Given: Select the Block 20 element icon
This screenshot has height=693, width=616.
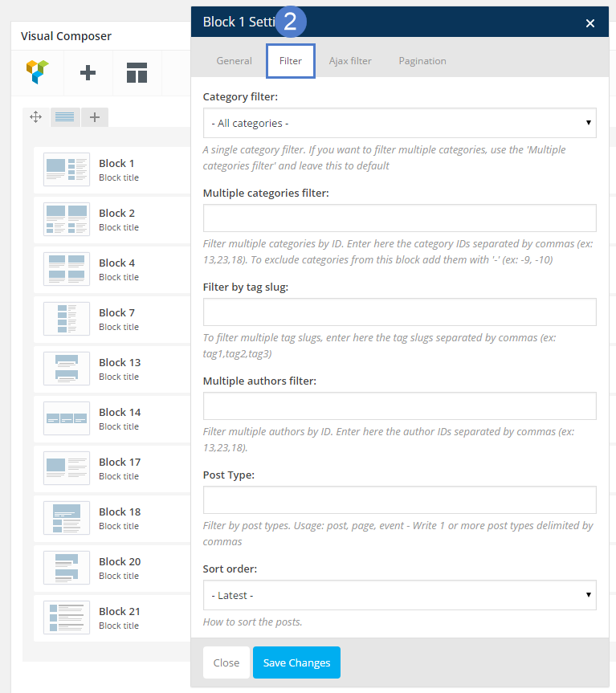Looking at the screenshot, I should click(67, 568).
